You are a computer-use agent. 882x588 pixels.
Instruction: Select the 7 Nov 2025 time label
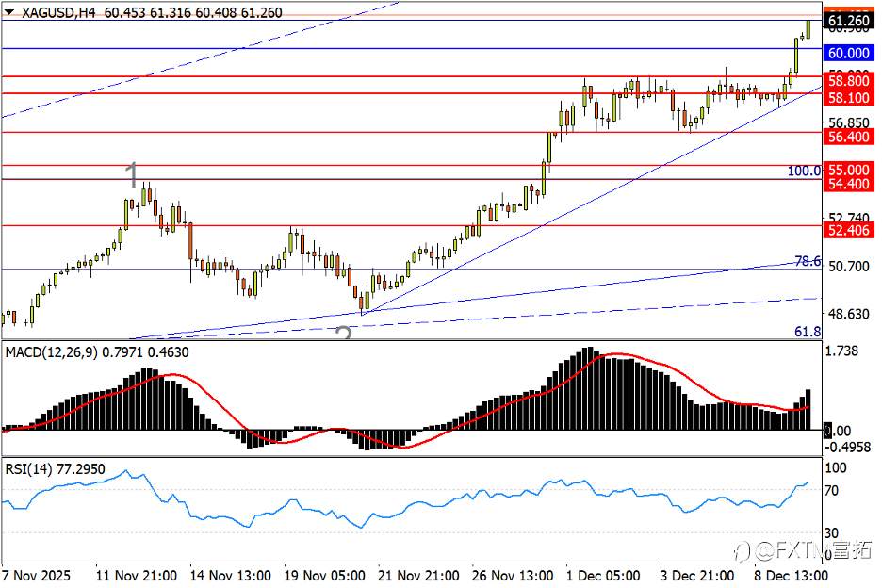pyautogui.click(x=36, y=576)
